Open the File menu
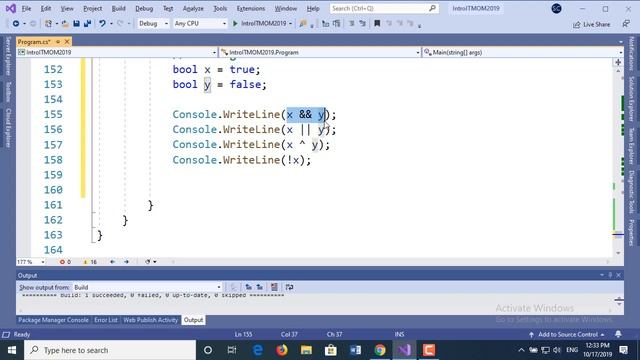This screenshot has width=640, height=360. point(26,8)
